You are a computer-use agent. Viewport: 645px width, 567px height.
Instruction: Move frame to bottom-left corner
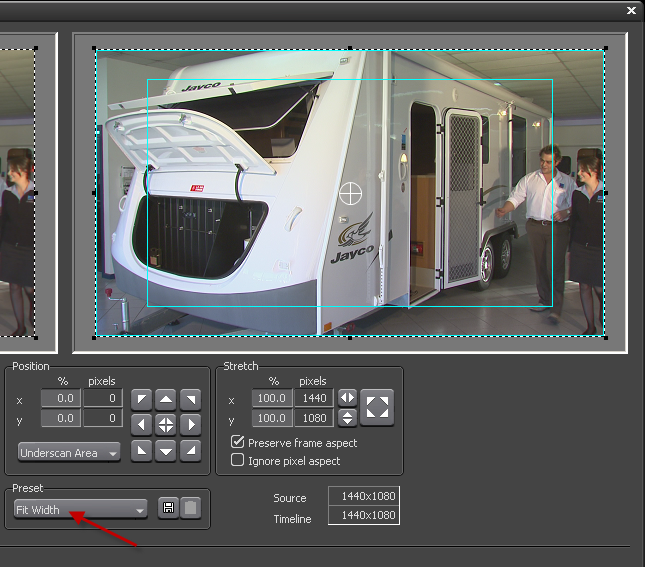tap(142, 451)
